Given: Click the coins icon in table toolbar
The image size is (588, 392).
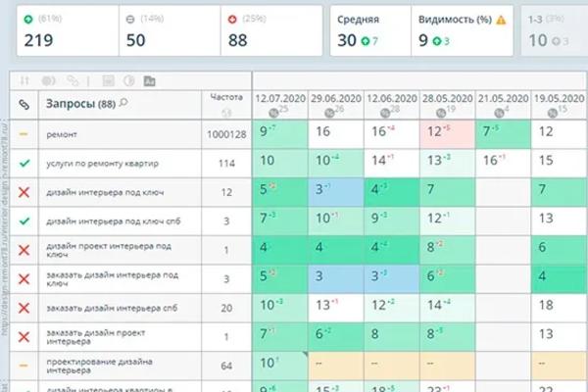Looking at the screenshot, I should point(48,80).
